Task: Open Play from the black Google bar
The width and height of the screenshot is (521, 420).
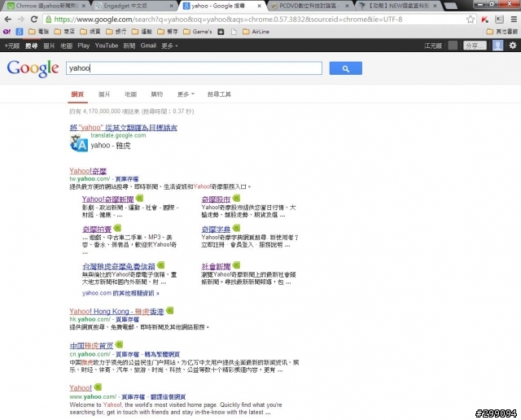Action: coord(84,46)
